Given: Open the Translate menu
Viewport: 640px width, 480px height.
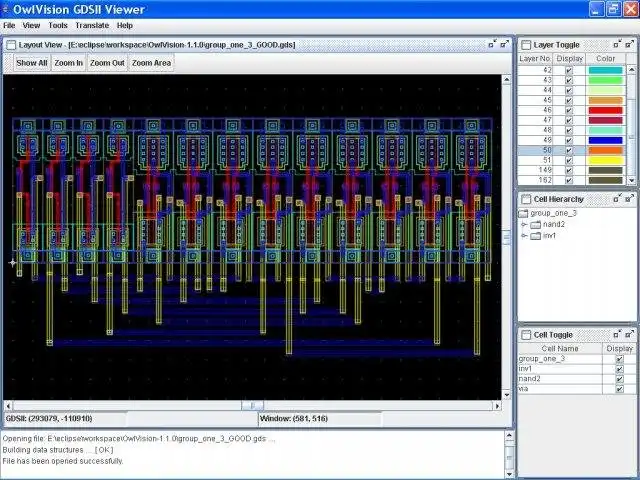Looking at the screenshot, I should pyautogui.click(x=92, y=25).
